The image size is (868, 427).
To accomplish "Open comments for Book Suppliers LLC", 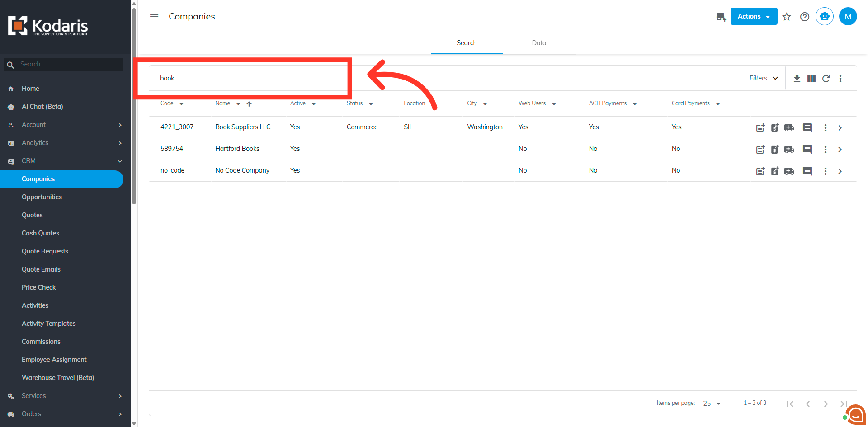I will (x=807, y=128).
